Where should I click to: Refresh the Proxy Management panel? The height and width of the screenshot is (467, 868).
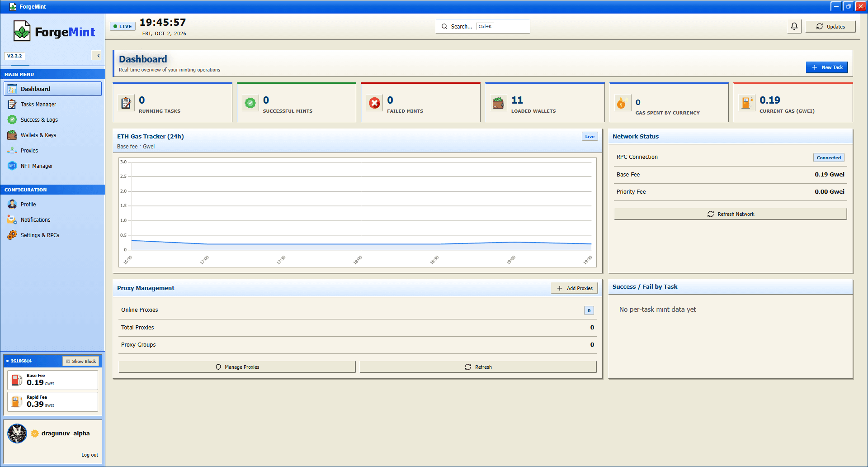pyautogui.click(x=478, y=367)
